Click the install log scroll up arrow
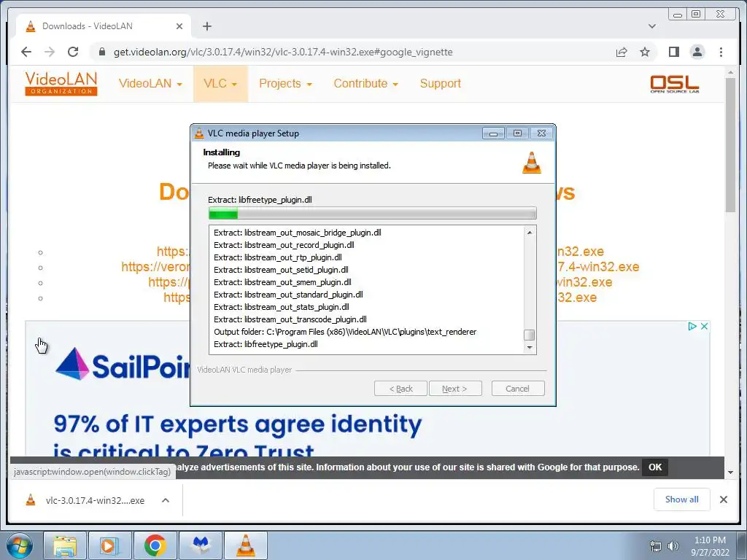This screenshot has width=747, height=560. (x=530, y=233)
